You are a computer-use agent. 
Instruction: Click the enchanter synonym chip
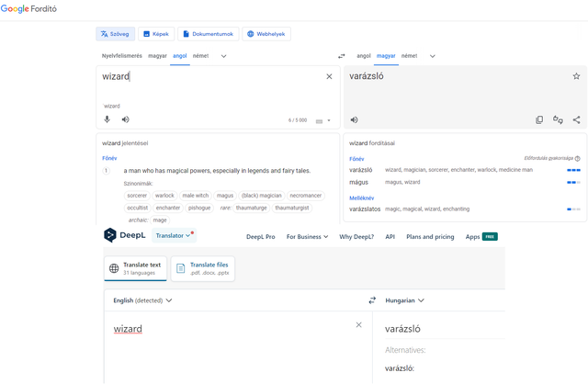click(x=168, y=208)
